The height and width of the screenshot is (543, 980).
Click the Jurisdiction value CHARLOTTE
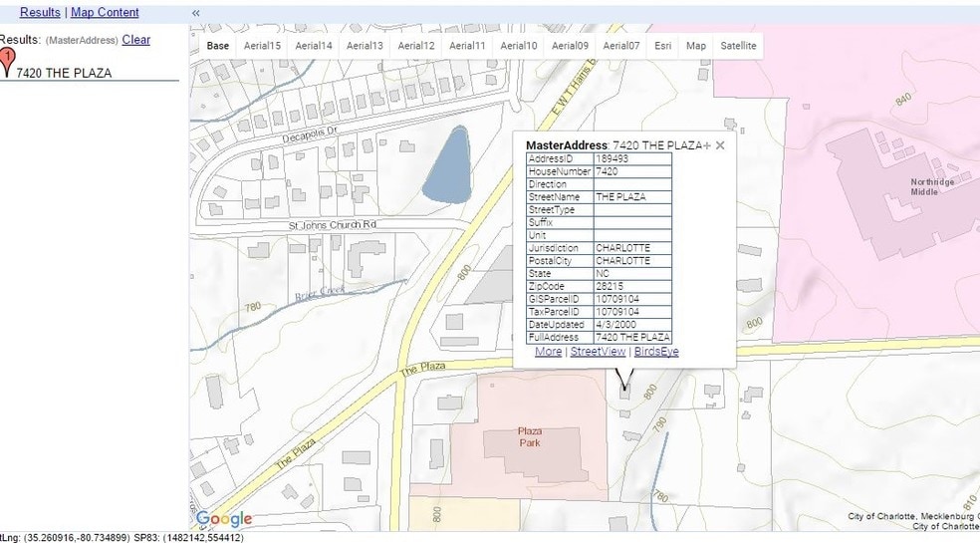[x=623, y=248]
